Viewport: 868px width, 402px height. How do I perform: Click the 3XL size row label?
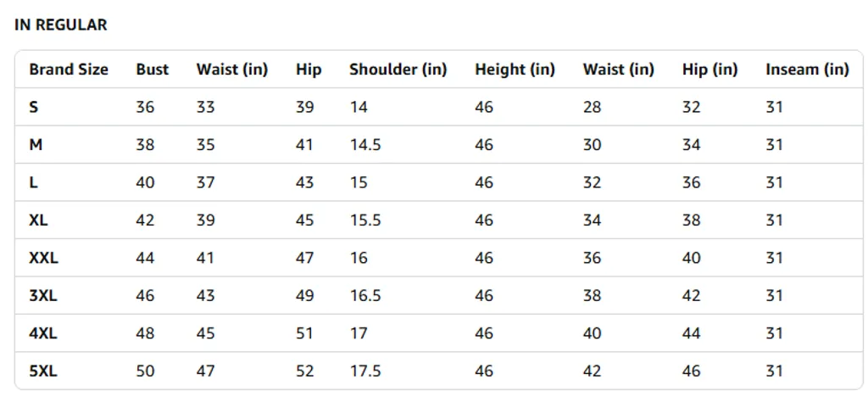pyautogui.click(x=43, y=295)
